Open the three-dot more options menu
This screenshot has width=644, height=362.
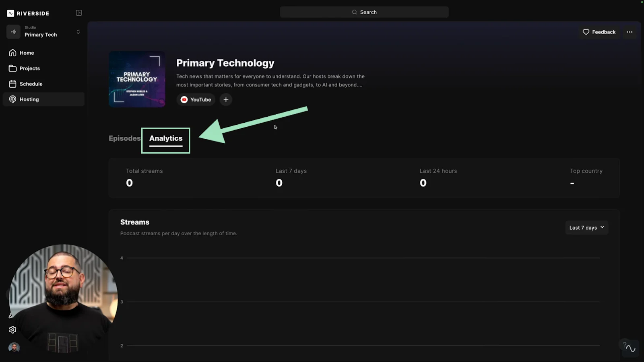click(x=630, y=32)
